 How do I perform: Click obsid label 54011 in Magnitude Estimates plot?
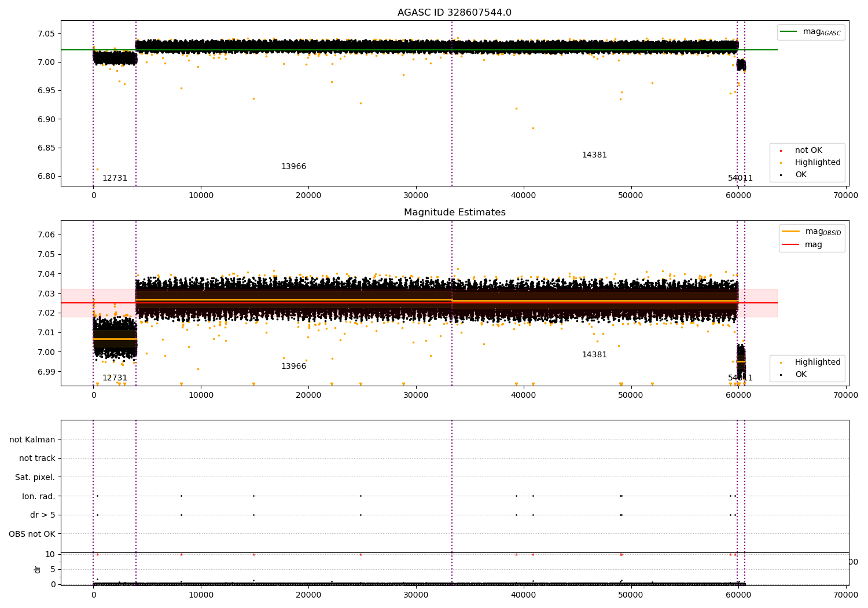click(x=740, y=378)
